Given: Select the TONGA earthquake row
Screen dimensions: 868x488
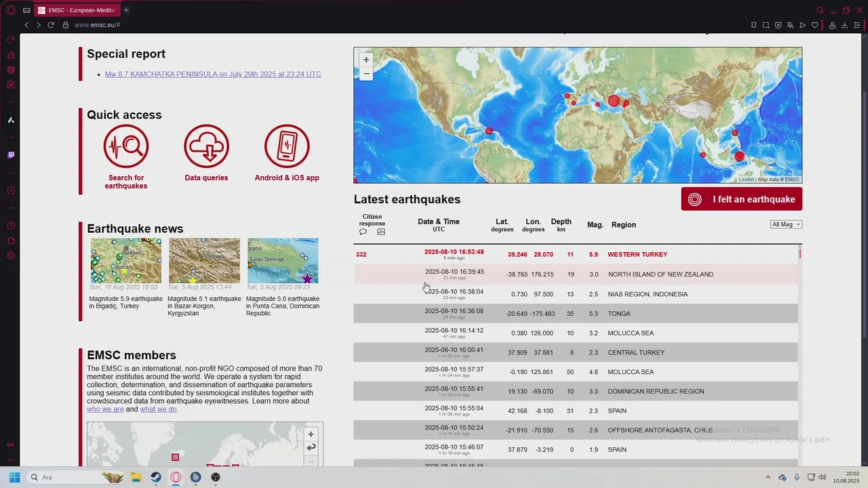Looking at the screenshot, I should (576, 314).
